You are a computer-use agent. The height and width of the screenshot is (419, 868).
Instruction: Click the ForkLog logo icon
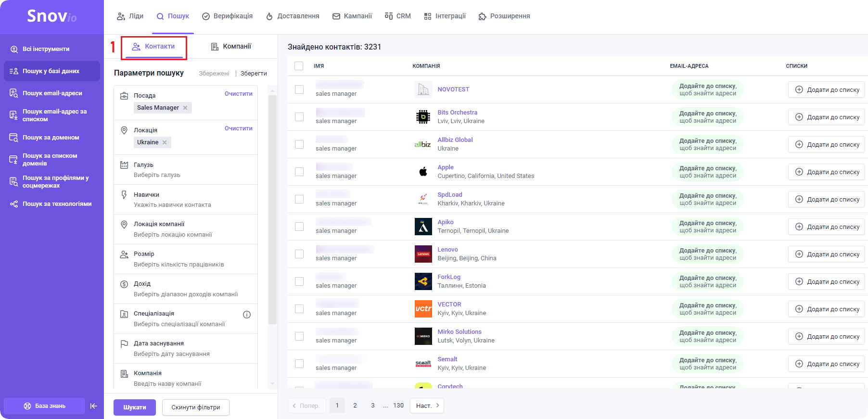[x=423, y=281]
